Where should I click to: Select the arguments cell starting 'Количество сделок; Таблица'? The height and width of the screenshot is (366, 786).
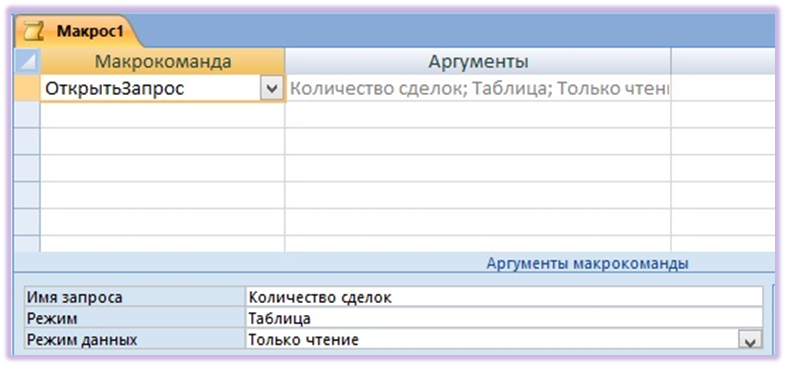click(x=478, y=89)
